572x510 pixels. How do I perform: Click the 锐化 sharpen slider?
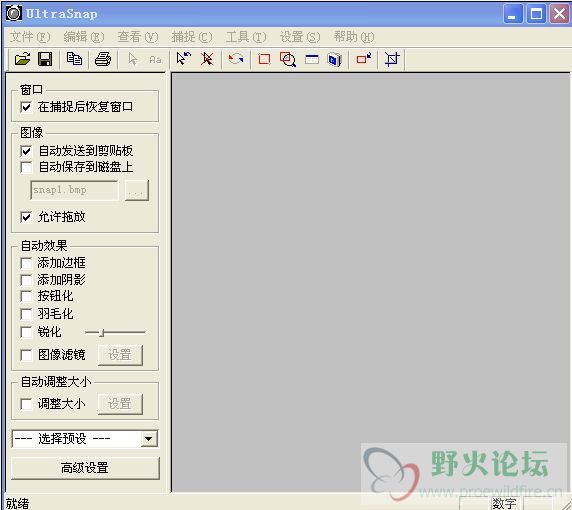point(115,332)
